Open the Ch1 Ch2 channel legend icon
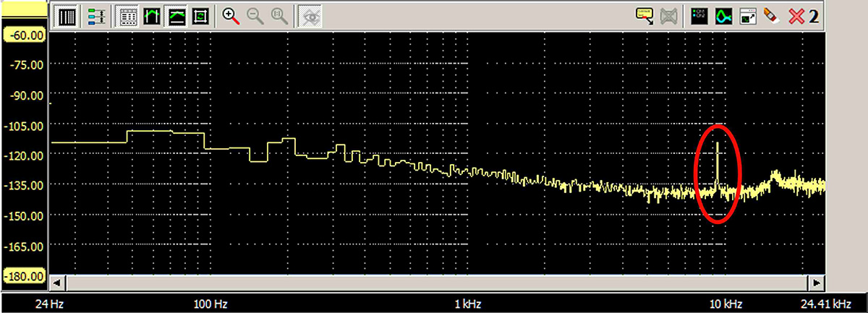The width and height of the screenshot is (868, 313). [699, 16]
